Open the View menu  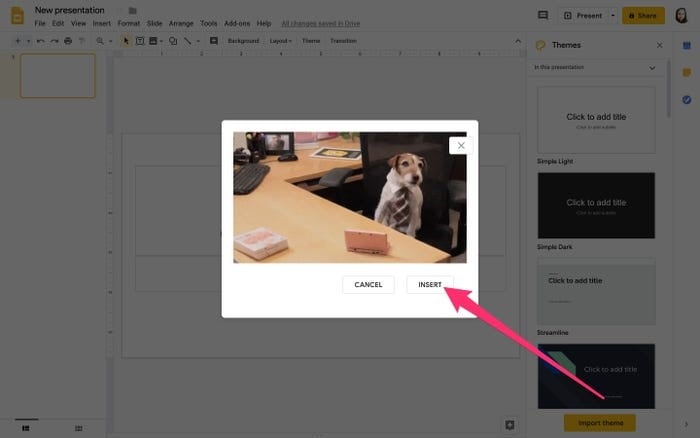pyautogui.click(x=79, y=23)
